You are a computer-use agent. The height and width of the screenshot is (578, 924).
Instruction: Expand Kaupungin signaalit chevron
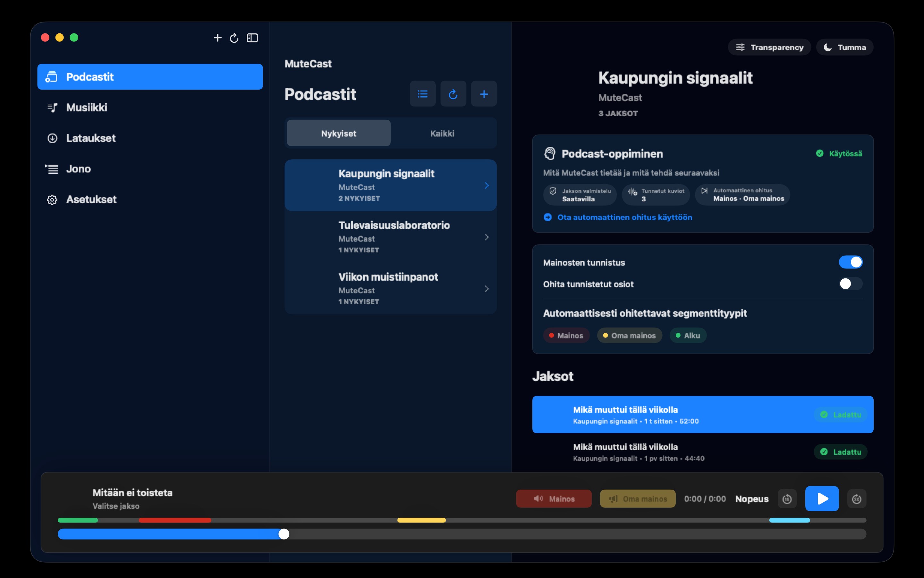pos(486,185)
